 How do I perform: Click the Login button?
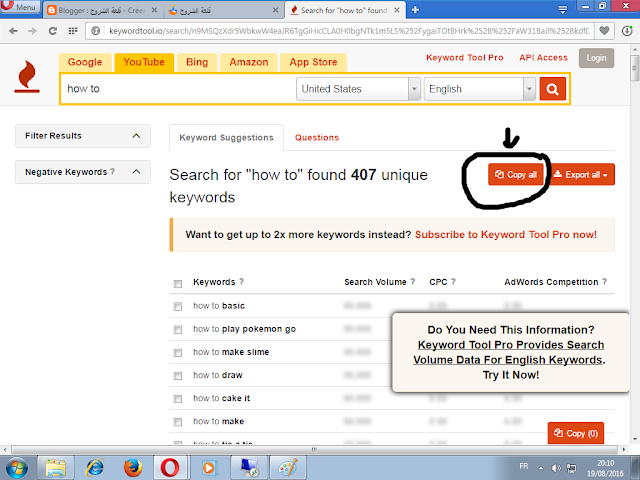(x=596, y=58)
